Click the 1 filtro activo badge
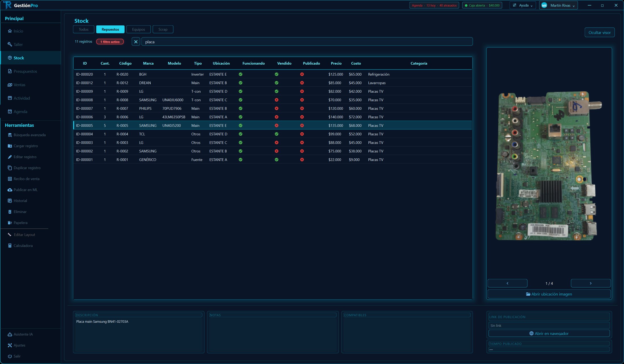Image resolution: width=624 pixels, height=364 pixels. tap(110, 42)
